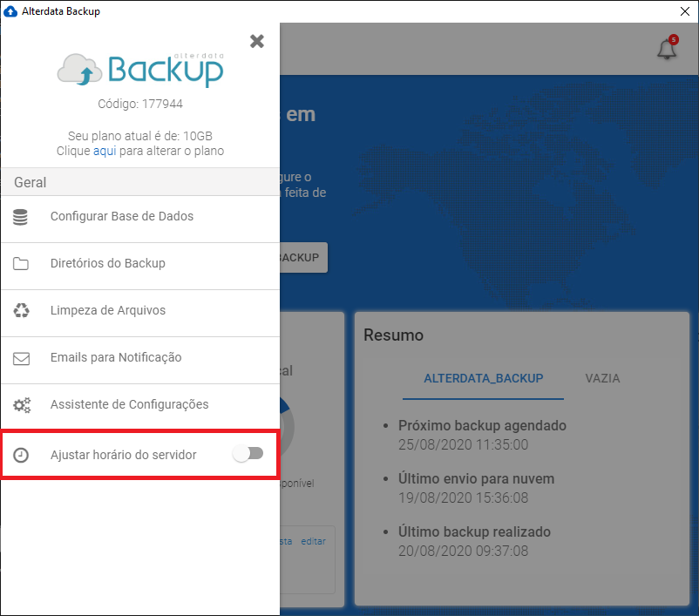Click Último backup realizado entry
Screen dimensions: 699x616
(474, 531)
